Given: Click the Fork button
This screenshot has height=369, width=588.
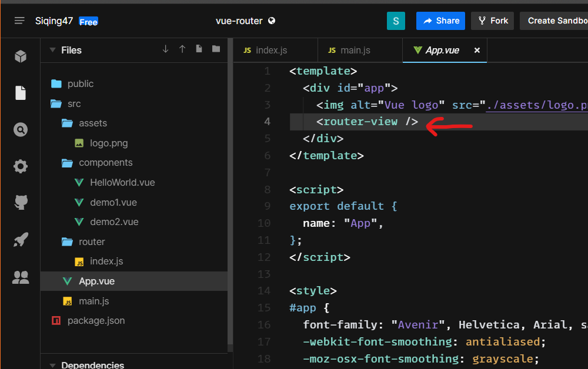Looking at the screenshot, I should [x=492, y=21].
